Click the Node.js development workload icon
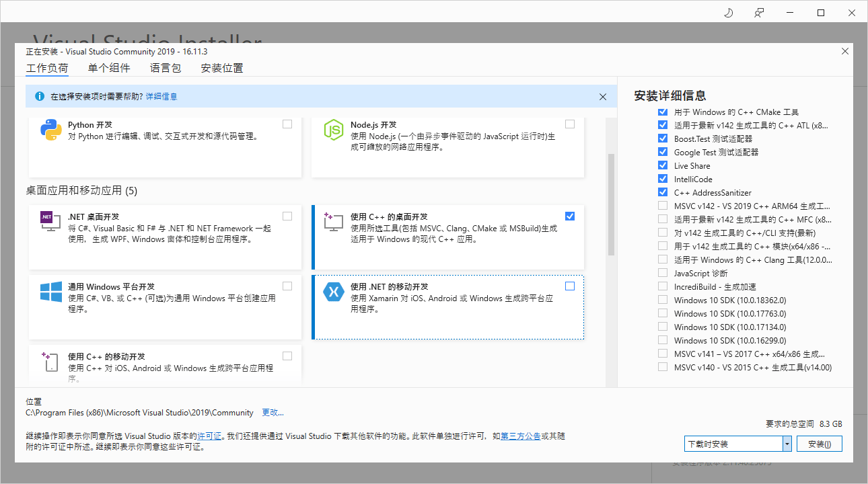868x484 pixels. point(334,130)
